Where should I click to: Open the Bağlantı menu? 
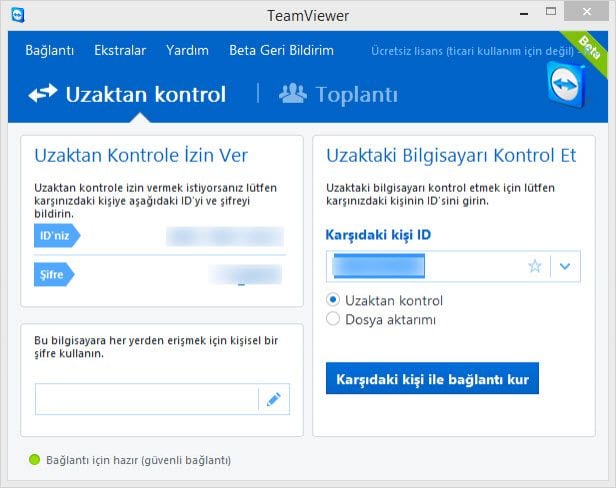click(50, 50)
